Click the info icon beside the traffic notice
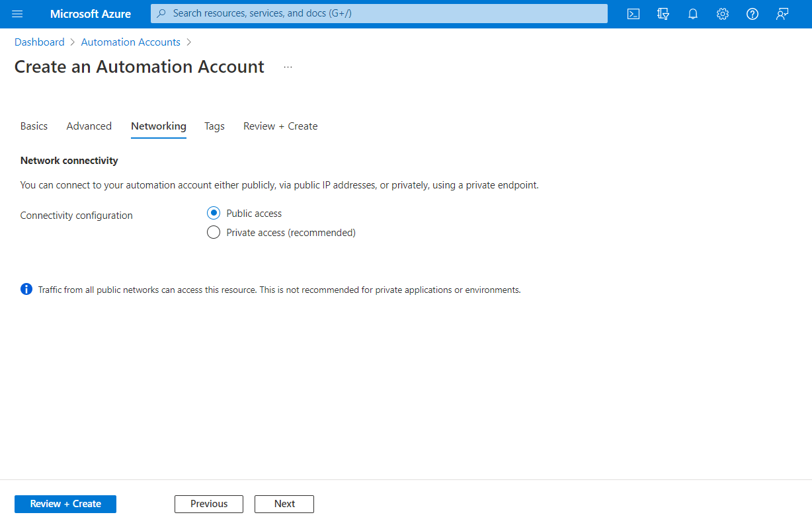This screenshot has height=525, width=812. tap(26, 289)
